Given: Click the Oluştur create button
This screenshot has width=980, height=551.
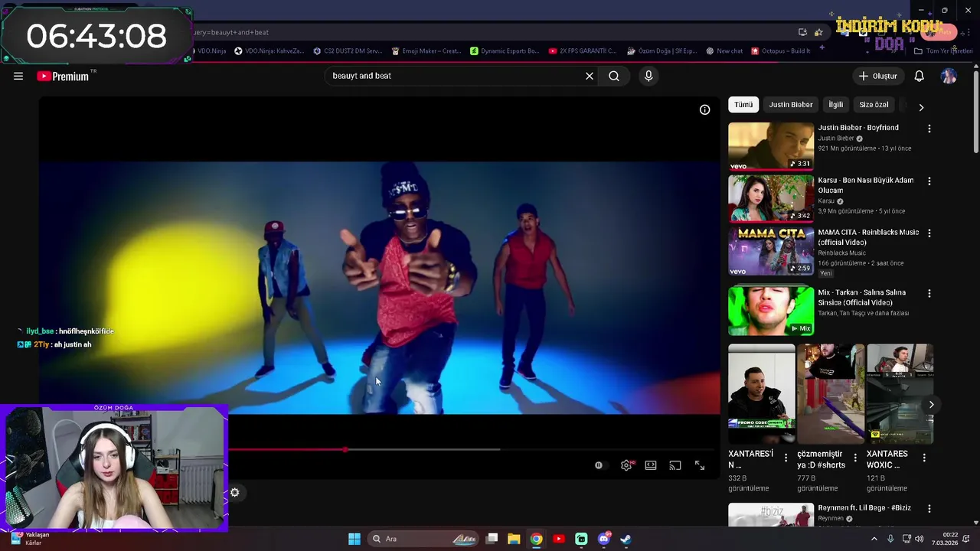Looking at the screenshot, I should [x=877, y=76].
